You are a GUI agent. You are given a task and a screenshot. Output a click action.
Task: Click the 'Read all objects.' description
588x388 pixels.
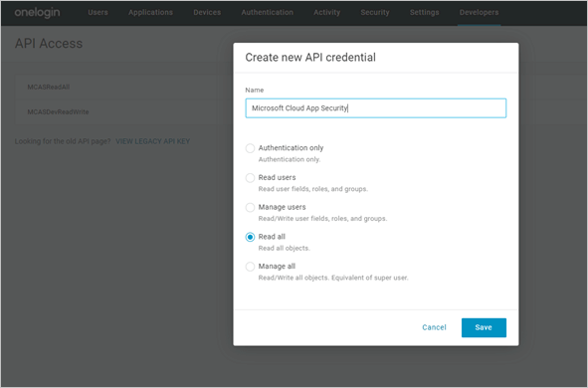(285, 248)
